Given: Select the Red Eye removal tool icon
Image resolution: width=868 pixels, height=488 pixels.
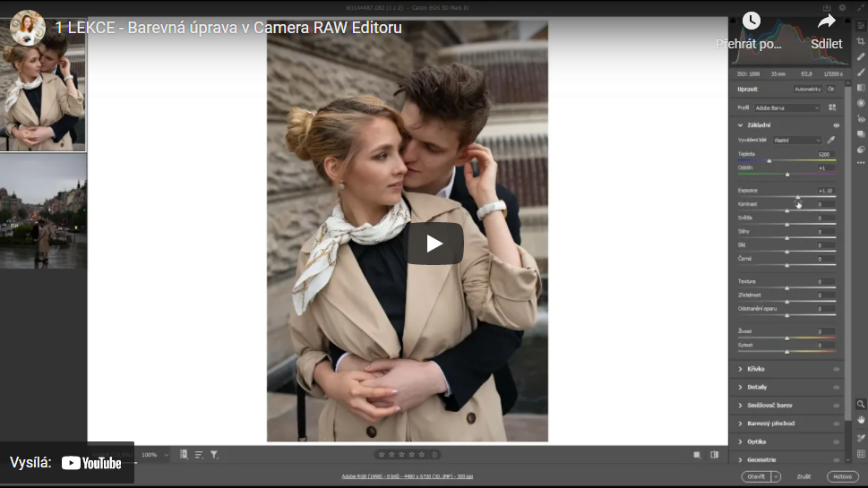Looking at the screenshot, I should tap(861, 118).
